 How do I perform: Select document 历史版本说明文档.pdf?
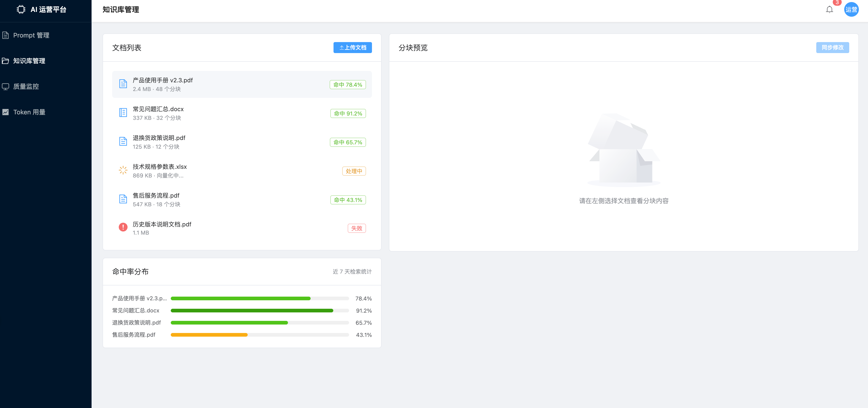(242, 228)
